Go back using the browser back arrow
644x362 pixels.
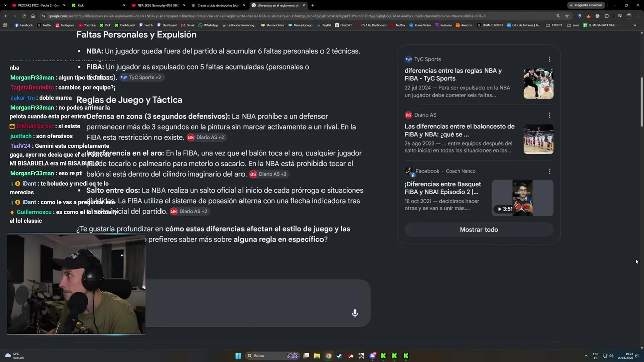tap(6, 16)
